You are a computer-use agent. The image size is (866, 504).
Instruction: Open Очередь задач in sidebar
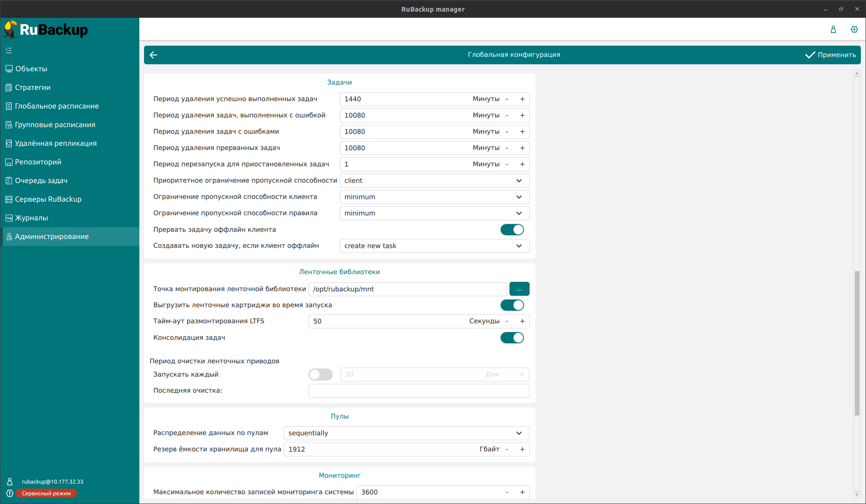coord(41,181)
